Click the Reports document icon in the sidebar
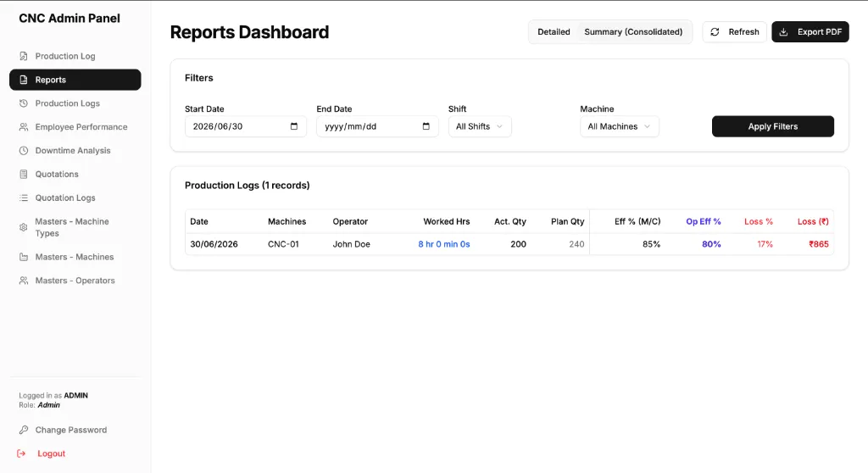Image resolution: width=868 pixels, height=473 pixels. pyautogui.click(x=23, y=80)
